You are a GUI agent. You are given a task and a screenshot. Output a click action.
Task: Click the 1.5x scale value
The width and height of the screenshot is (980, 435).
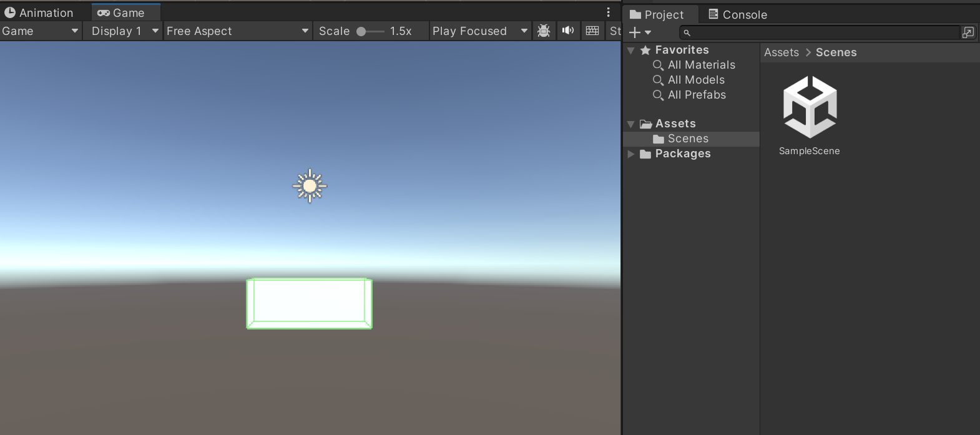[x=401, y=31]
